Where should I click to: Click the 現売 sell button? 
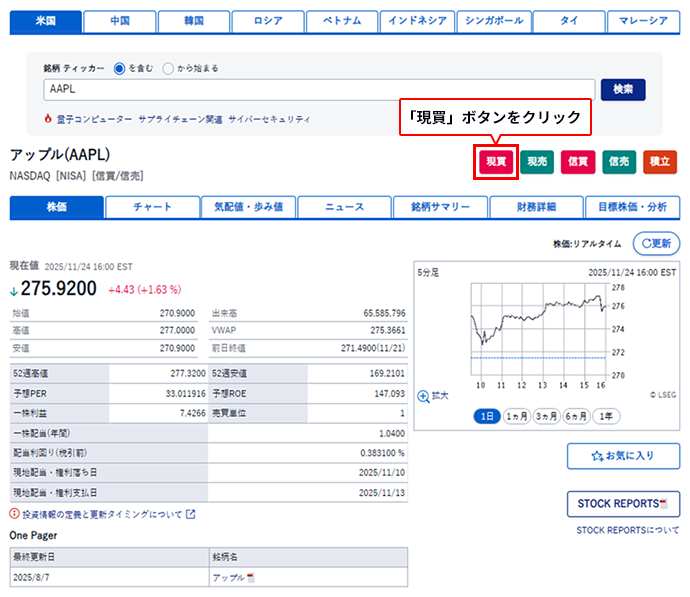537,162
